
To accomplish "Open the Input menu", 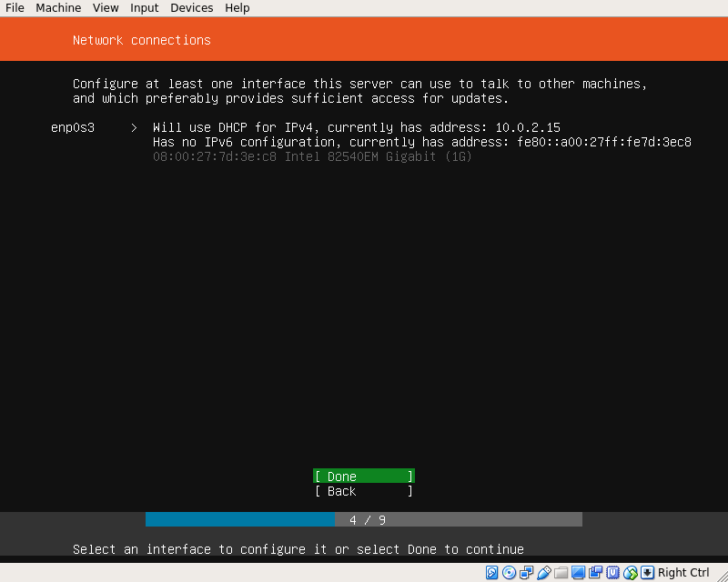I will coord(144,8).
